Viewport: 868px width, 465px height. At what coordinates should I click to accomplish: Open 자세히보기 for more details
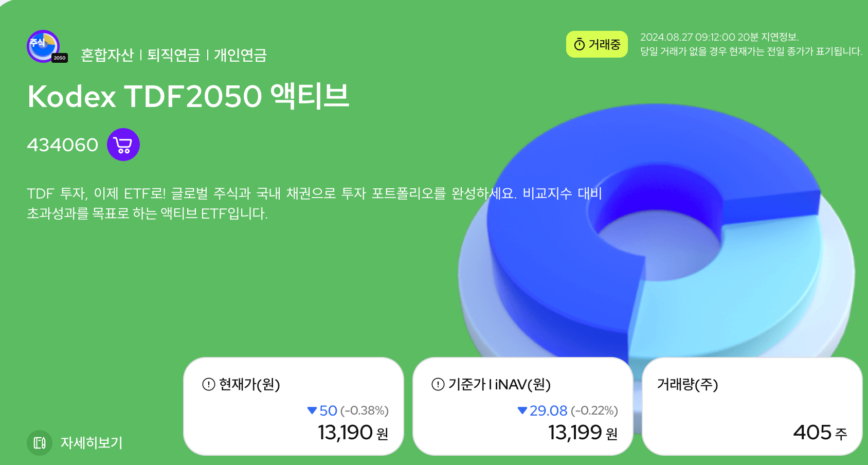point(92,442)
